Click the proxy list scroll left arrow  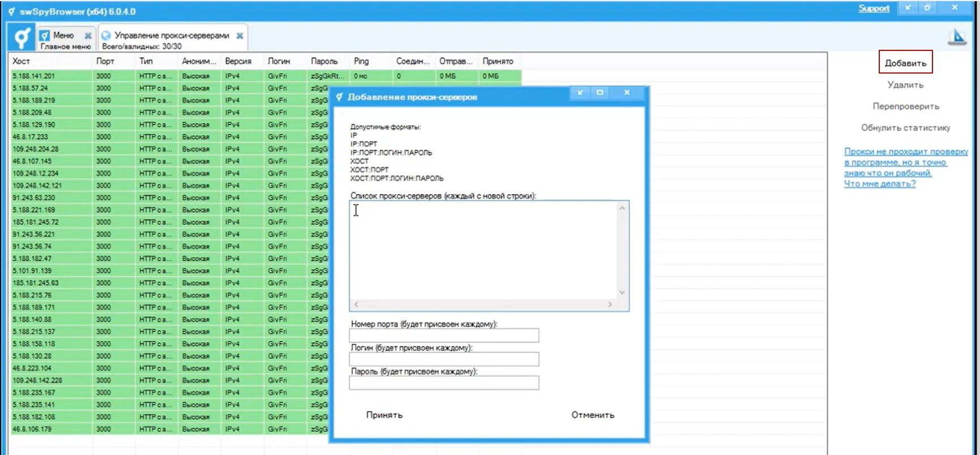[x=356, y=304]
